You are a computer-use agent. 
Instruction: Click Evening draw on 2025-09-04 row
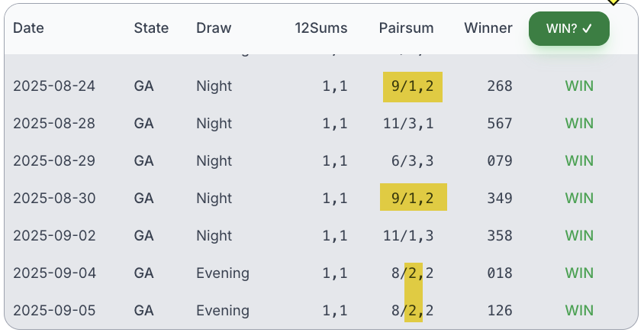coord(223,273)
